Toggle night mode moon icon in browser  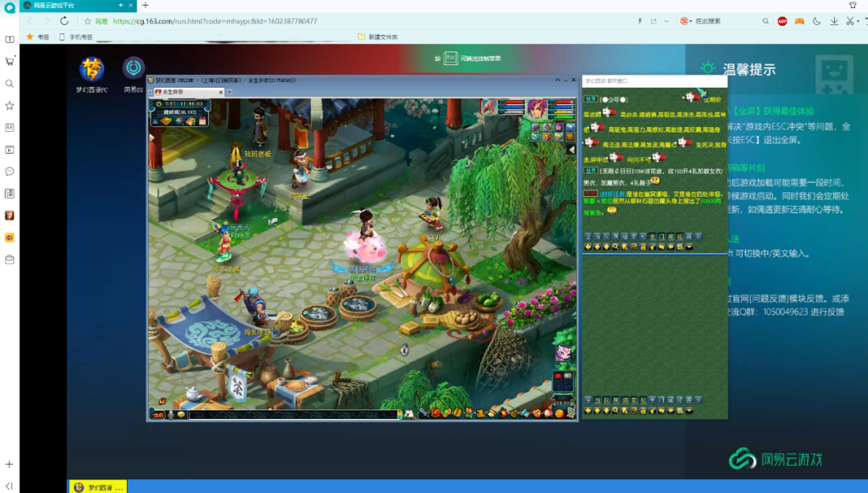tap(817, 21)
